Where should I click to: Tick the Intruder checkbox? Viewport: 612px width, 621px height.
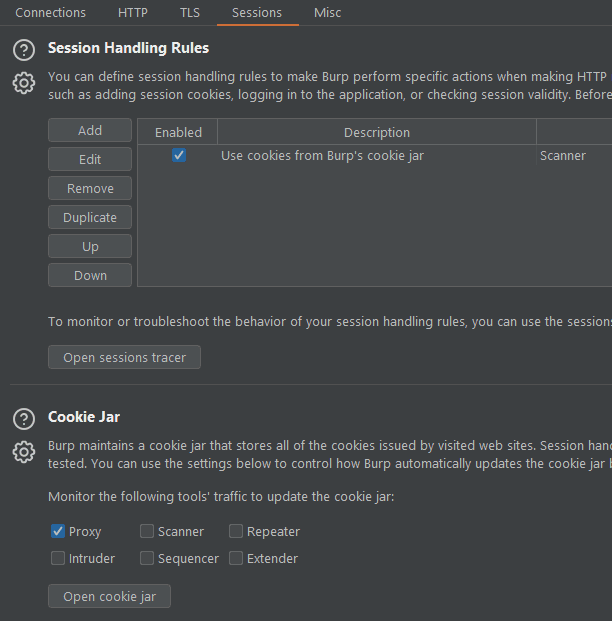coord(58,559)
